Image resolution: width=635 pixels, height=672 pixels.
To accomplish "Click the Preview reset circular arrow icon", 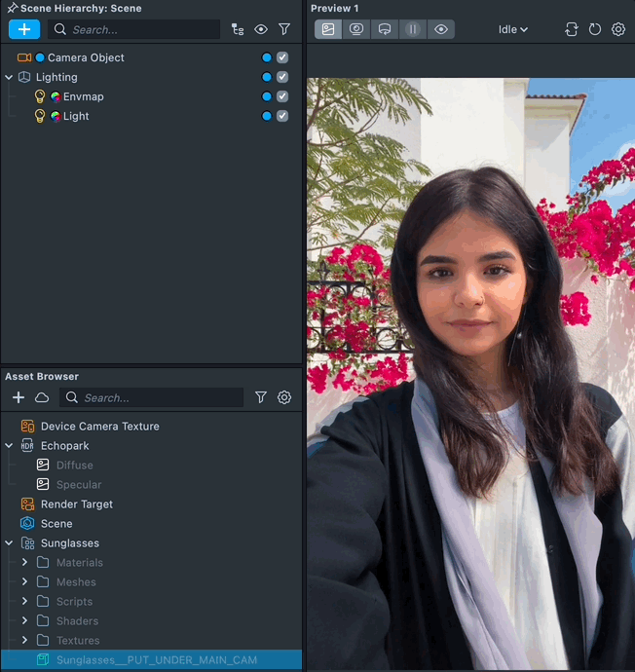I will coord(595,29).
